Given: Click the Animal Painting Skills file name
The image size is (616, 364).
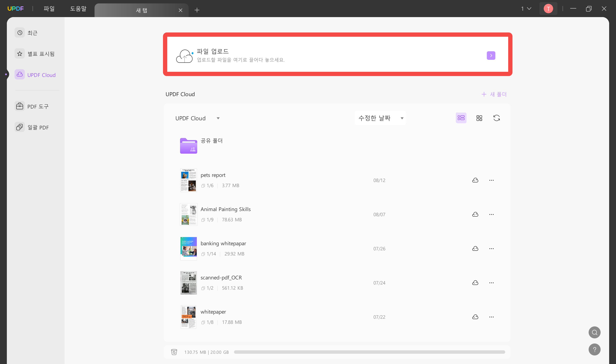Looking at the screenshot, I should (x=225, y=209).
